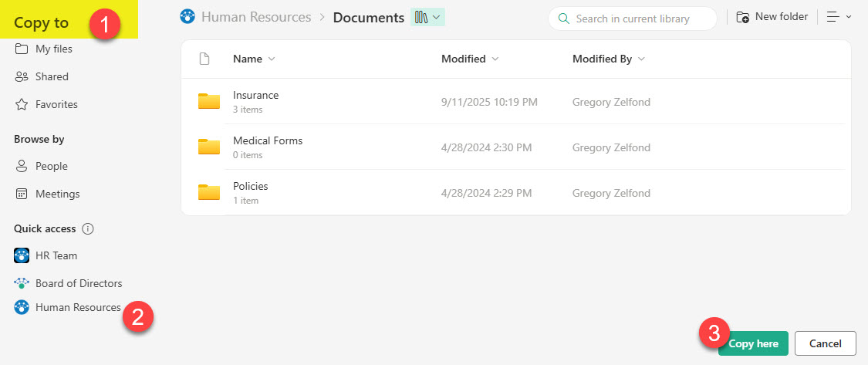The height and width of the screenshot is (365, 868).
Task: Select HR Team in Quick access
Action: click(56, 256)
